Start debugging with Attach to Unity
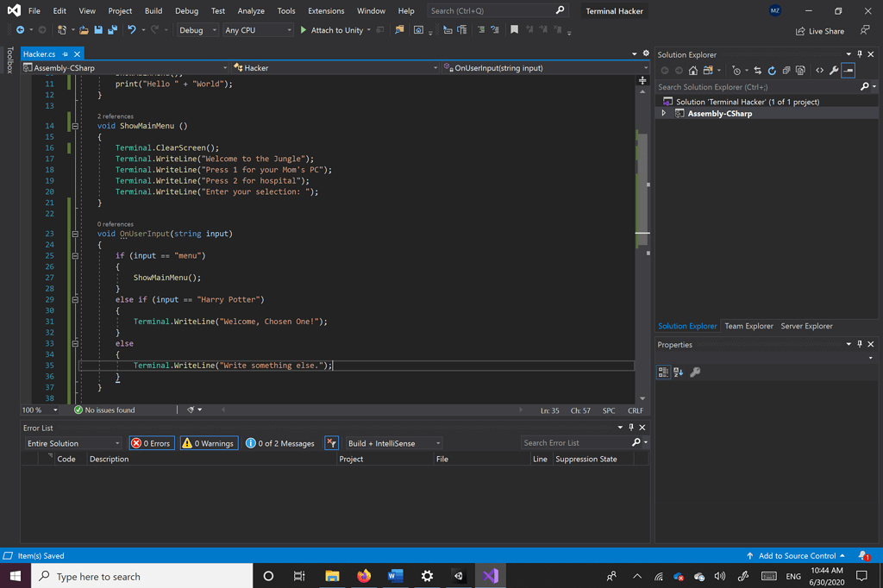This screenshot has width=883, height=588. (x=336, y=30)
